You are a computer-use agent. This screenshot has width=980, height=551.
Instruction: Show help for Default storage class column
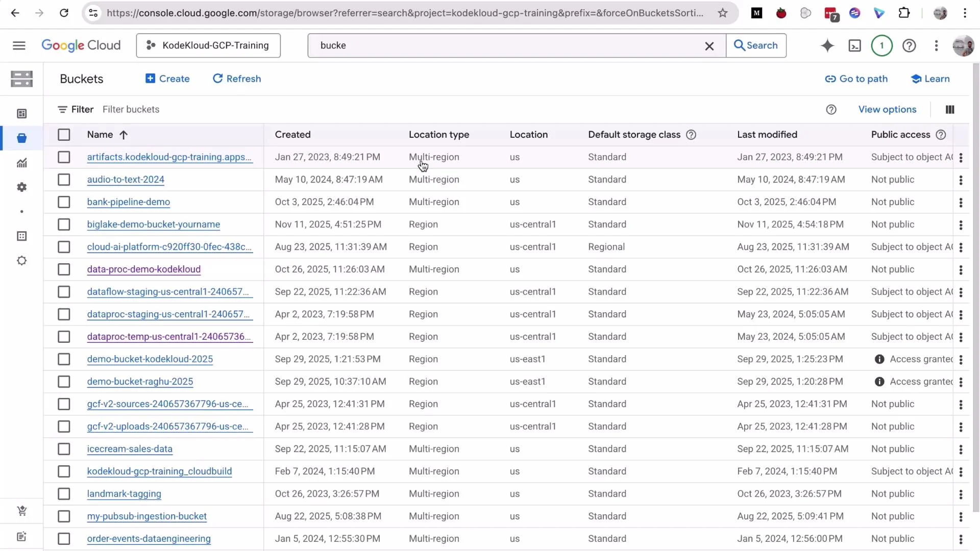[691, 135]
